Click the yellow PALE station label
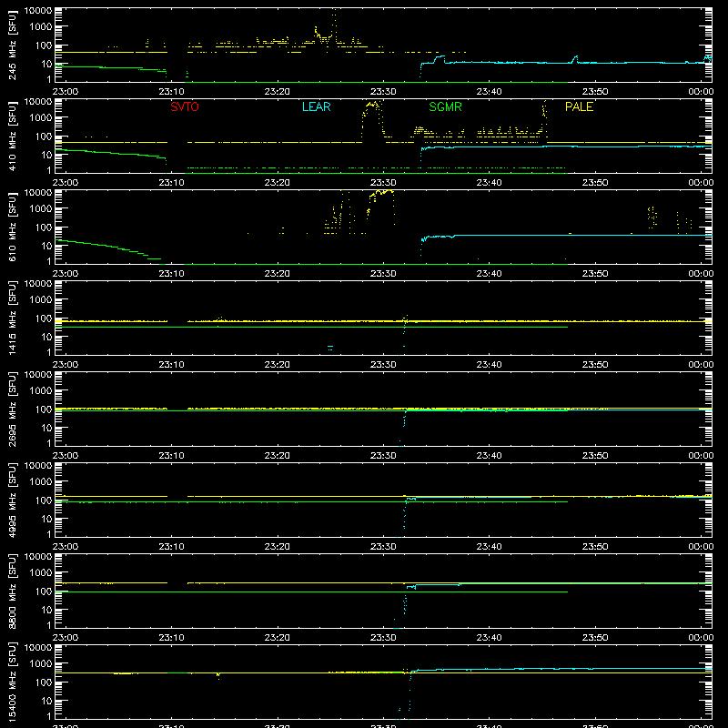Viewport: 728px width, 728px height. tap(579, 106)
